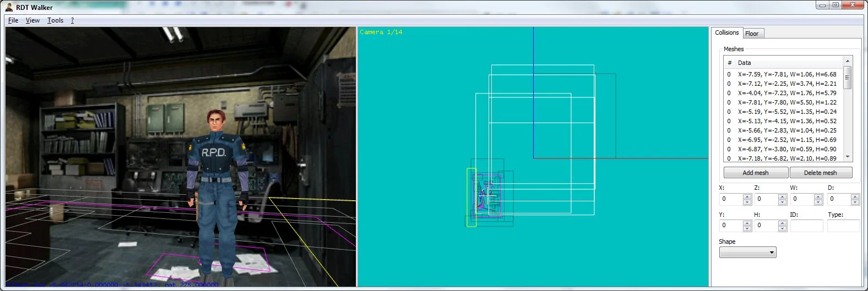Select mesh row X=-7.18, Y=-6.82
This screenshot has width=868, height=291.
[784, 158]
